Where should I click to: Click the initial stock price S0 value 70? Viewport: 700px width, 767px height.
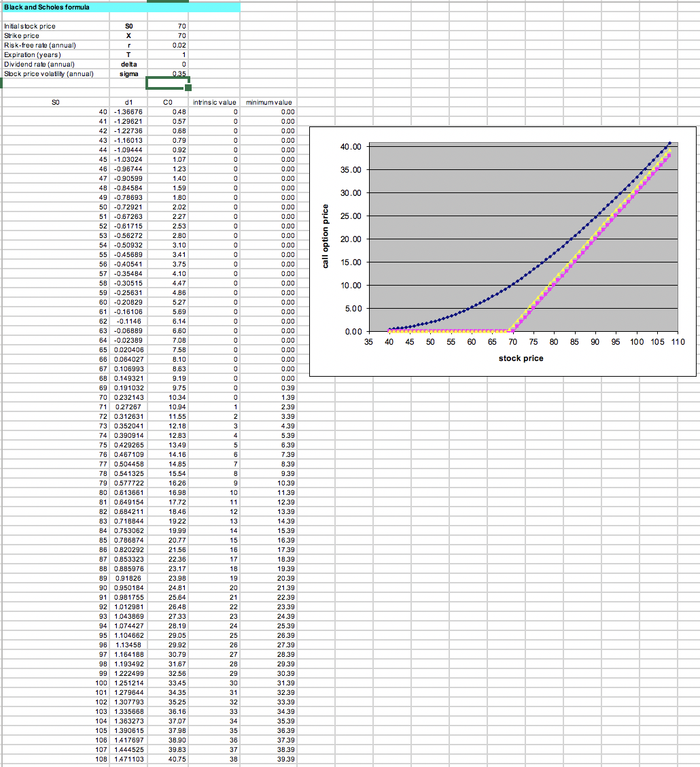tap(167, 26)
